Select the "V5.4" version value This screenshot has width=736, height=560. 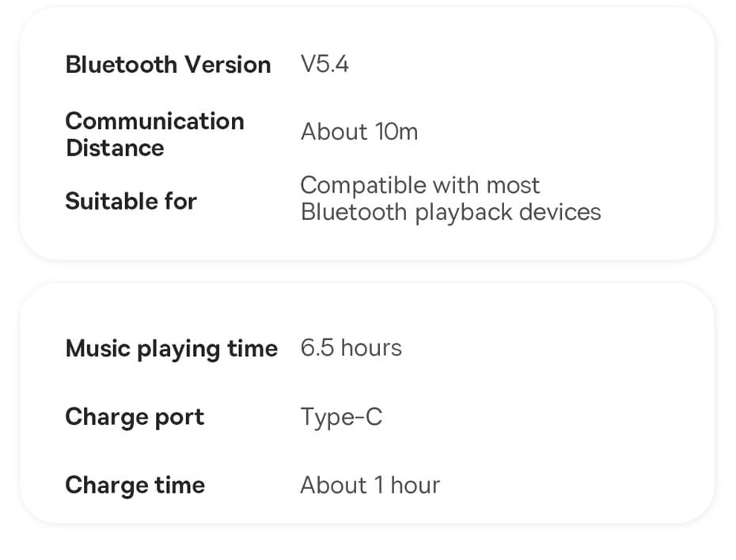pos(324,64)
